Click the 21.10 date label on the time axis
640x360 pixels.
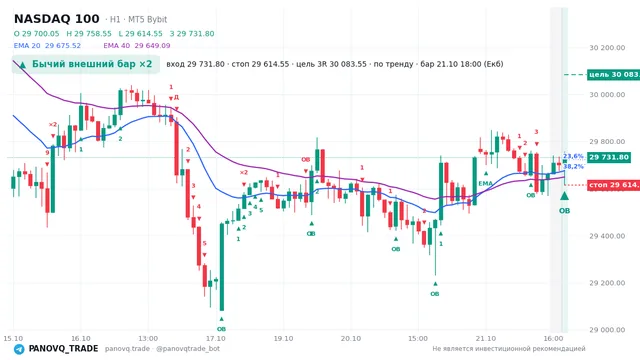click(486, 338)
